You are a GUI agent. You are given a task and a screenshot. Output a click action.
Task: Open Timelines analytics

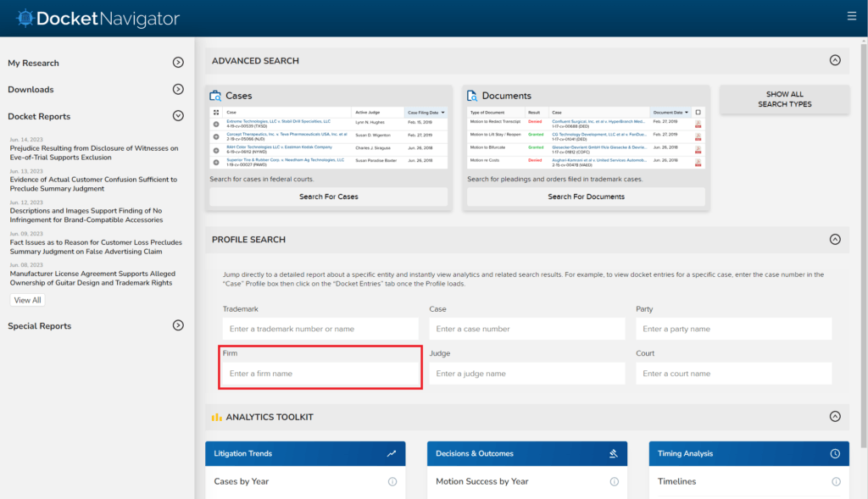[x=676, y=481]
